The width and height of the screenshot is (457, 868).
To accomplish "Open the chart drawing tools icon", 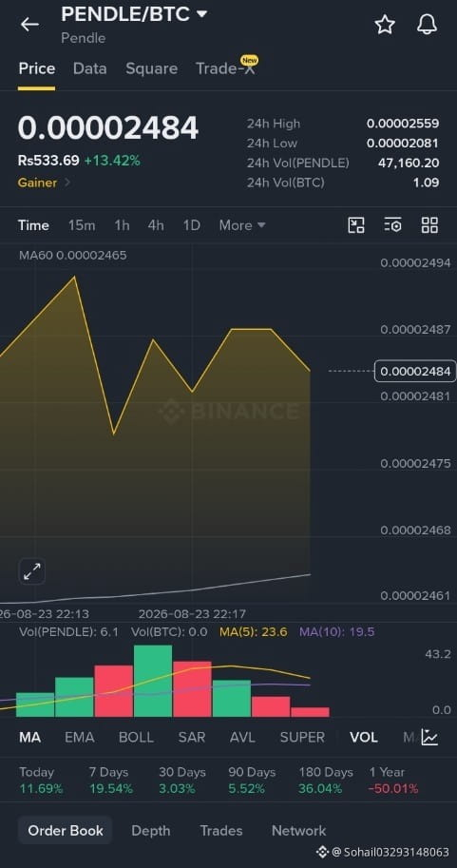I will pos(355,225).
